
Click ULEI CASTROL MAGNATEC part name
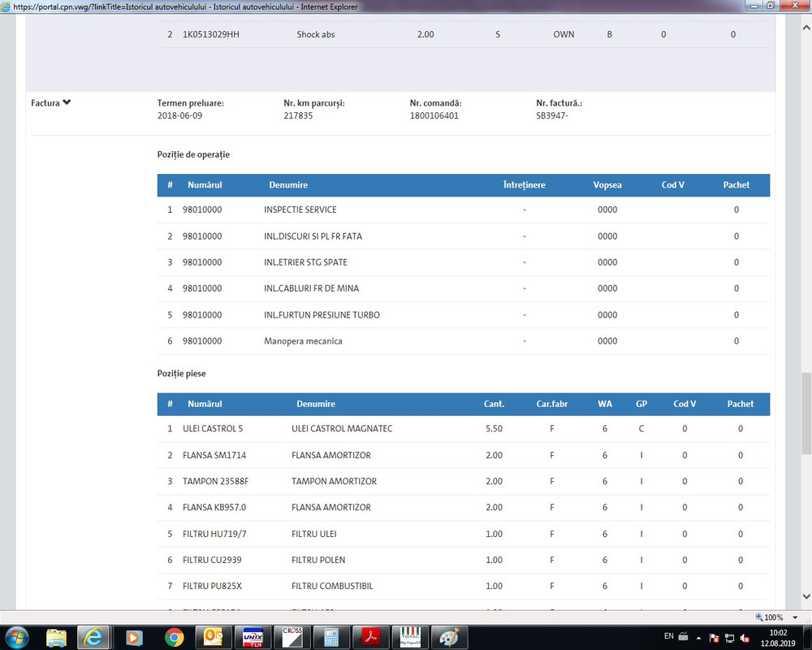pos(342,429)
